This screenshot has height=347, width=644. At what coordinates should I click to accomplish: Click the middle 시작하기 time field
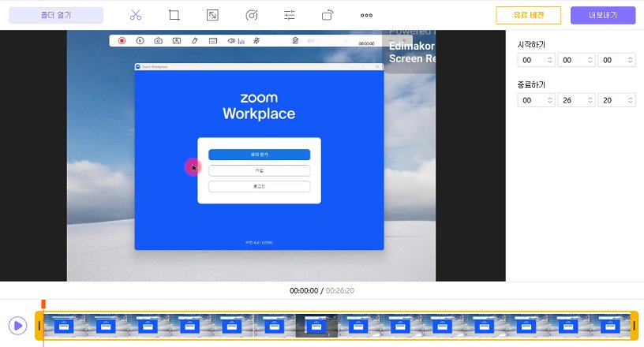(576, 60)
